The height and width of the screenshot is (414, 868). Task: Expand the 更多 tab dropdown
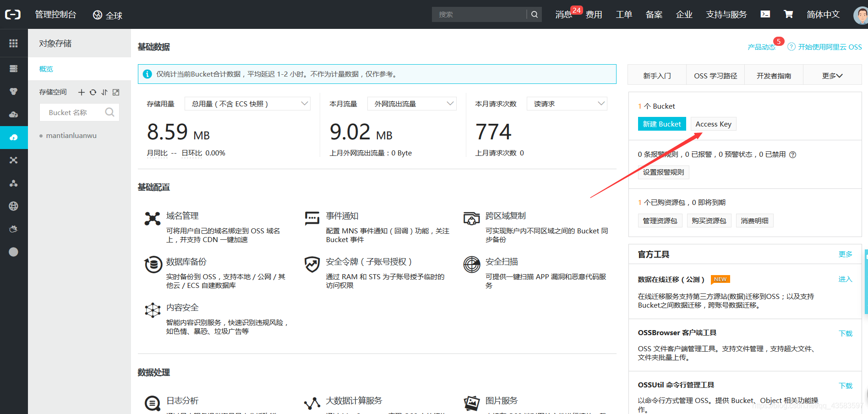832,76
